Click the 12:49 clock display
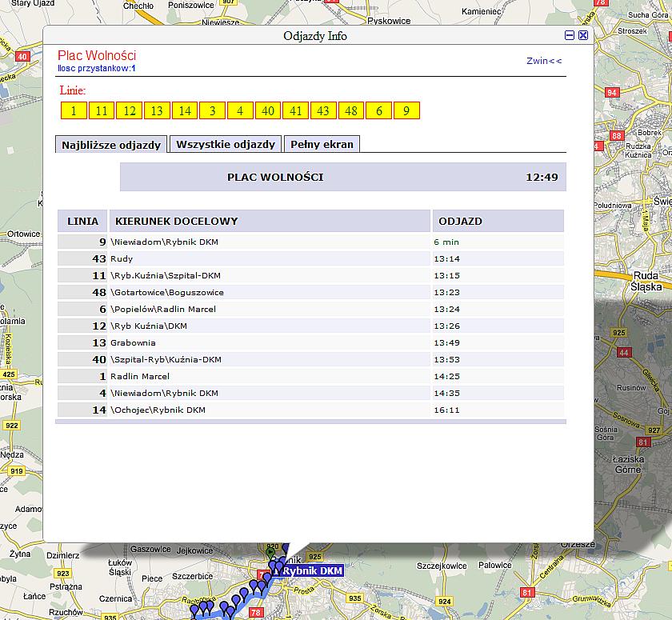This screenshot has height=620, width=672. pos(542,177)
